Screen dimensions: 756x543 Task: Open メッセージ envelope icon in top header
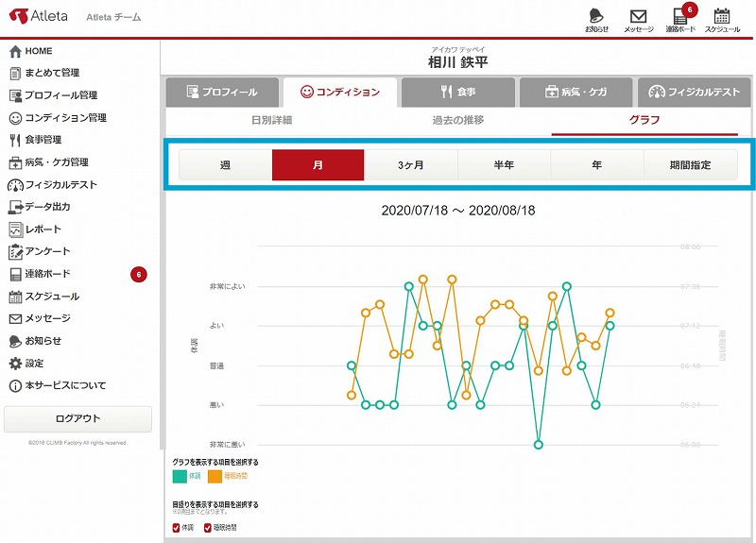point(638,17)
